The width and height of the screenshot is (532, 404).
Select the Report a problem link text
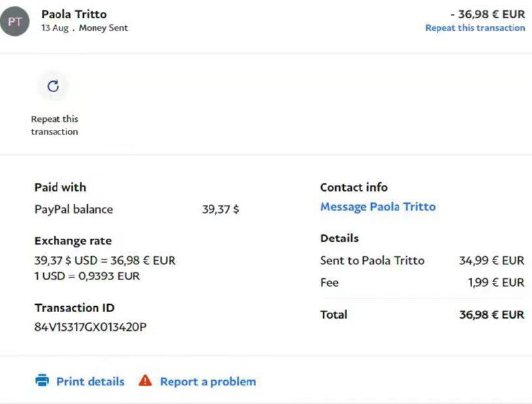[x=207, y=381]
